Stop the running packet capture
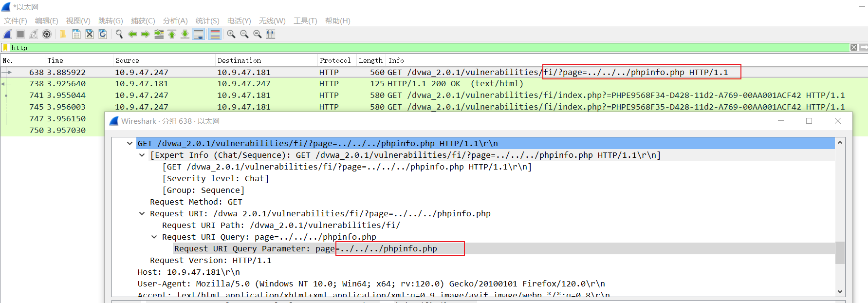 (20, 34)
